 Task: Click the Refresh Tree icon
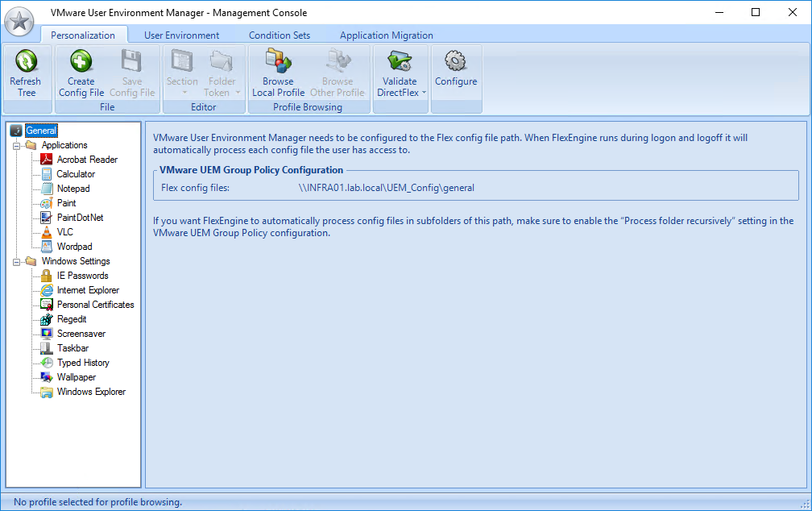pyautogui.click(x=26, y=62)
